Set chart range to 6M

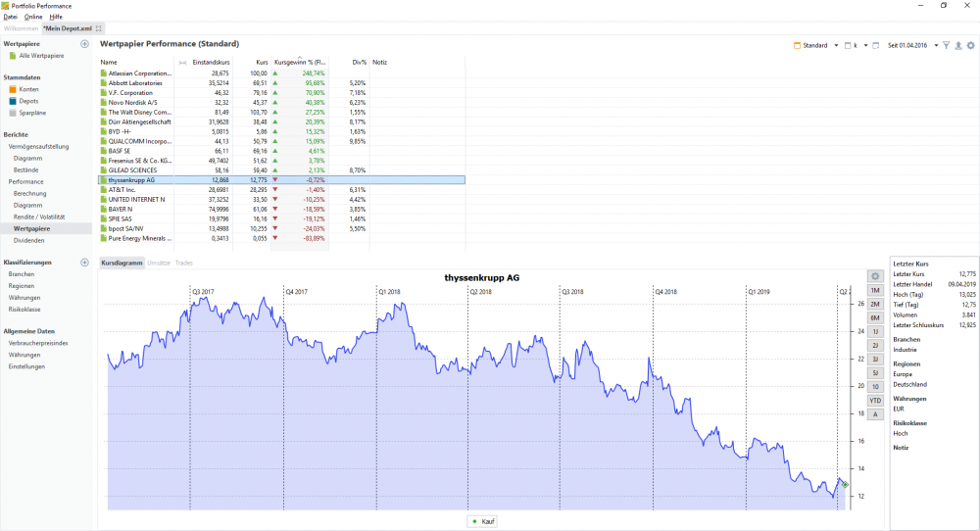coord(875,318)
